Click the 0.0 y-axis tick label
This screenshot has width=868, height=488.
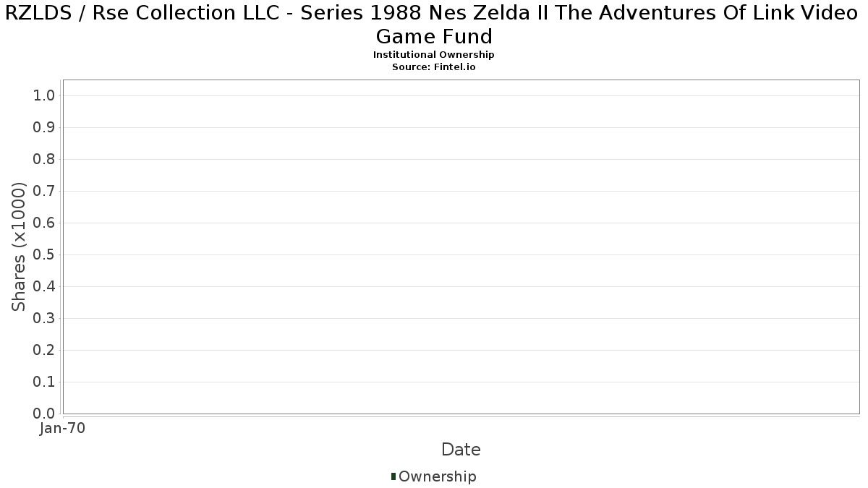[44, 414]
